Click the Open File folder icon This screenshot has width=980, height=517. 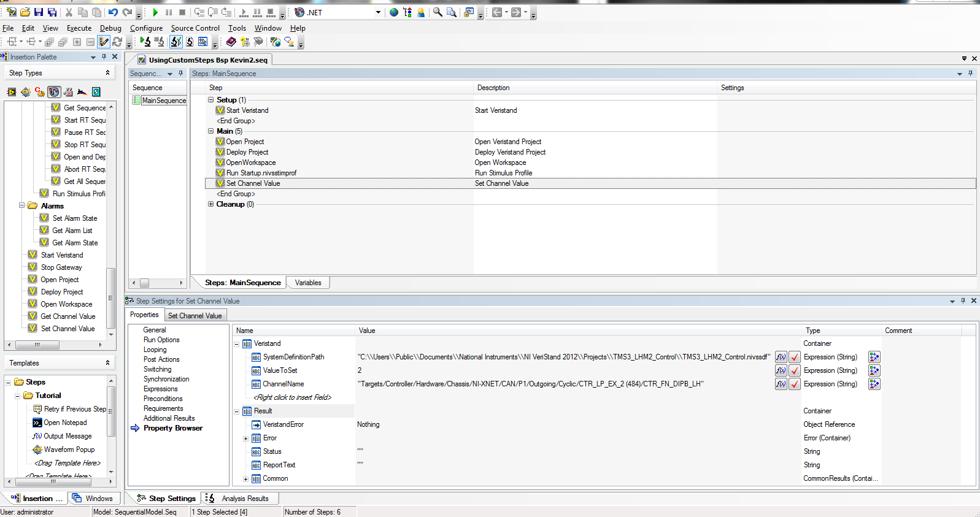[x=25, y=12]
